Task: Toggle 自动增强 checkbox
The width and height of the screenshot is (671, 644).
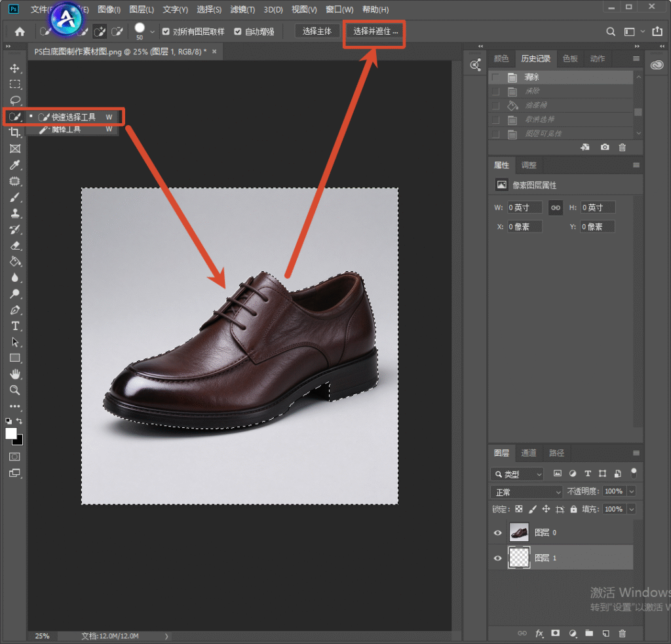Action: pyautogui.click(x=238, y=31)
